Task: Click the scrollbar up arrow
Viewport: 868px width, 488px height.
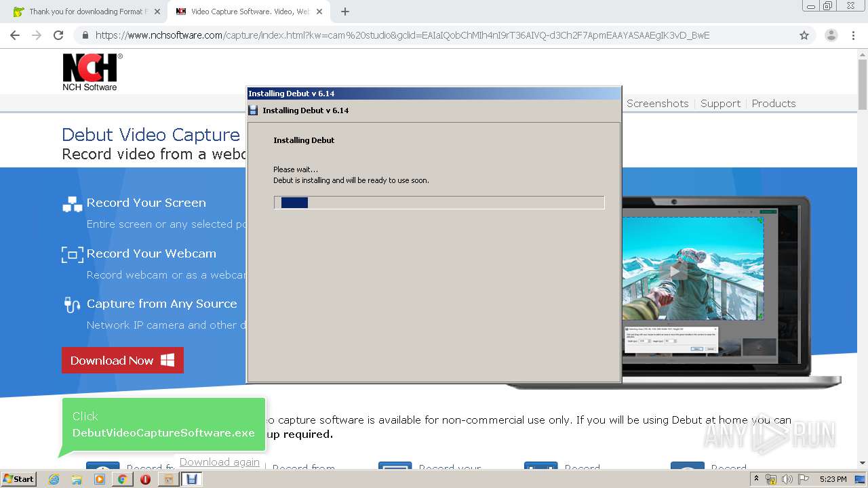Action: pyautogui.click(x=863, y=54)
